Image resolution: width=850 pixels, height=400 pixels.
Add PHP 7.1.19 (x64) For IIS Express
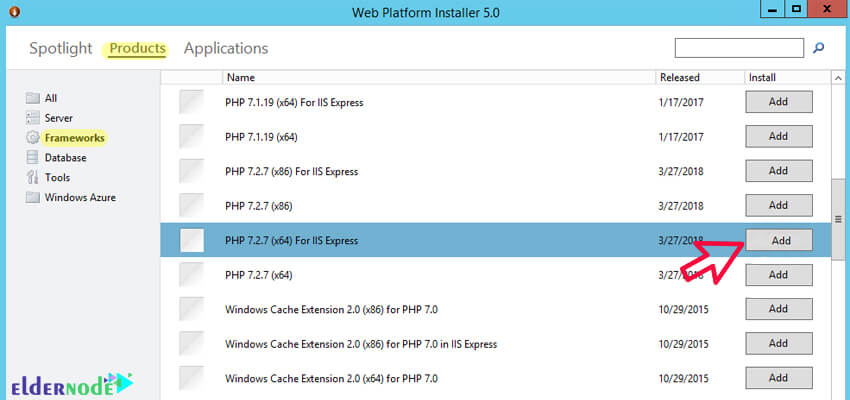[x=779, y=102]
